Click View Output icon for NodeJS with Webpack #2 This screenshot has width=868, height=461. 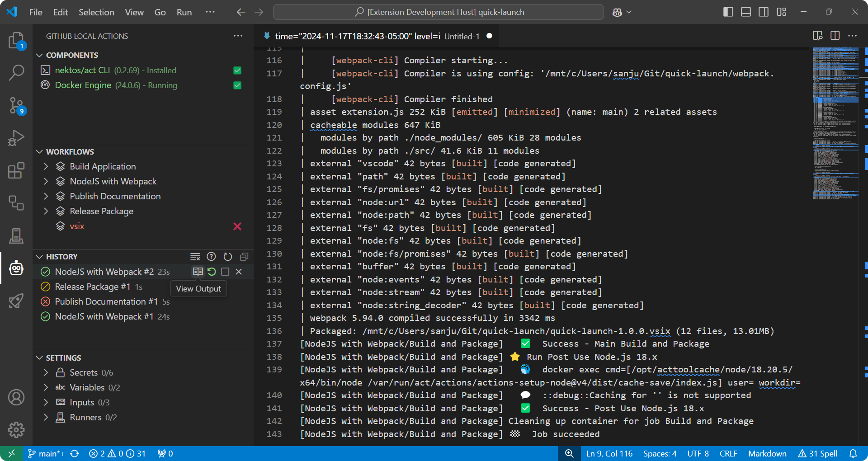click(x=198, y=272)
